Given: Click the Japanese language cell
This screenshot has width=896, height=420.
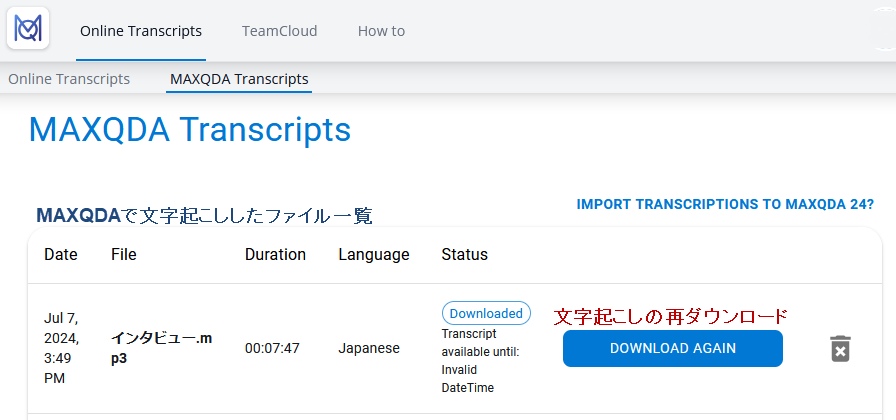Looking at the screenshot, I should pyautogui.click(x=368, y=349).
